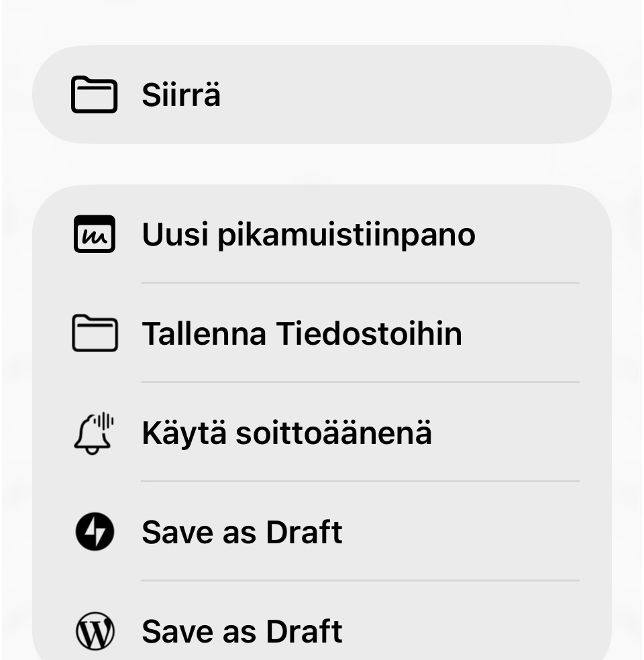Click the quick note scribble icon
Image resolution: width=644 pixels, height=660 pixels.
pos(94,234)
